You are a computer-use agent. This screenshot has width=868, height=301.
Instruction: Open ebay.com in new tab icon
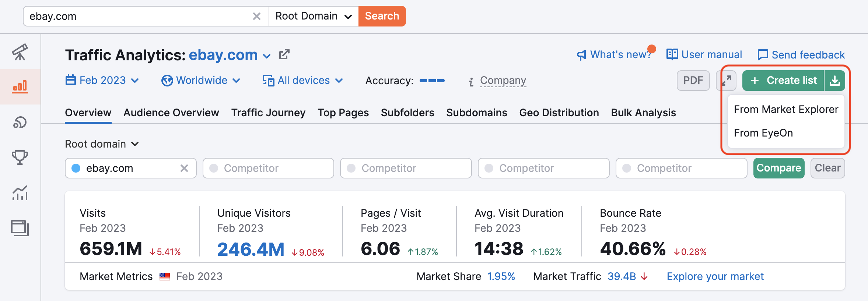coord(284,54)
